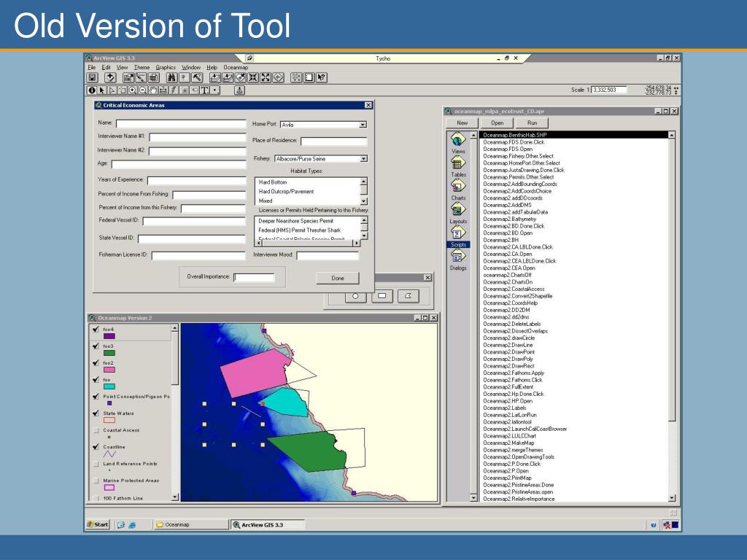The height and width of the screenshot is (560, 747).
Task: Select the Text T tool
Action: tap(204, 90)
